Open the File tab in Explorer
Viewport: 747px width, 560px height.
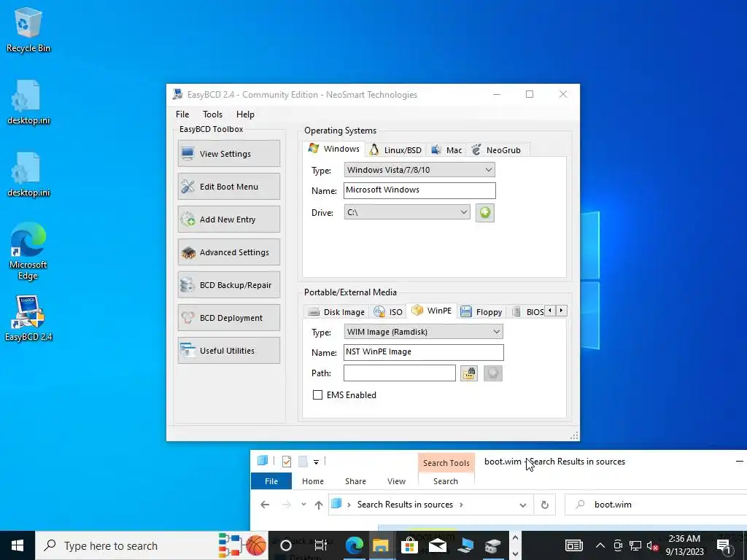pos(271,481)
